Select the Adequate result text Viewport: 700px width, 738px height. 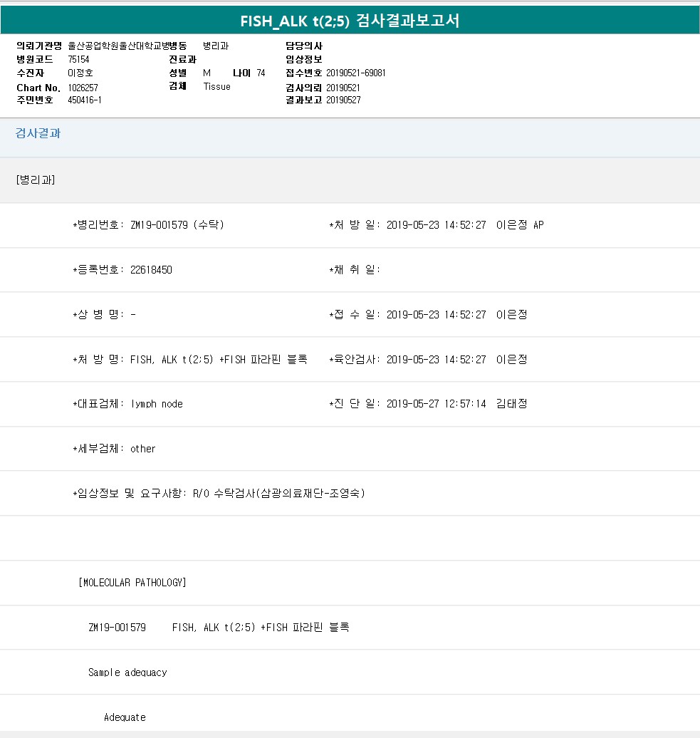click(x=125, y=717)
